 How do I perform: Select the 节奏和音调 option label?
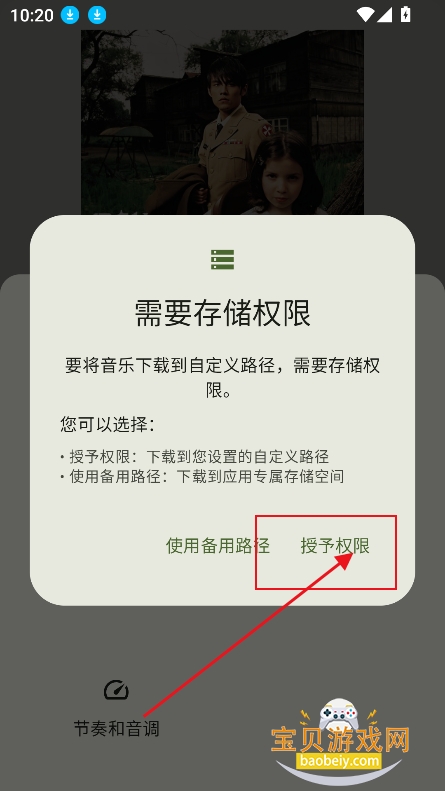pos(117,728)
